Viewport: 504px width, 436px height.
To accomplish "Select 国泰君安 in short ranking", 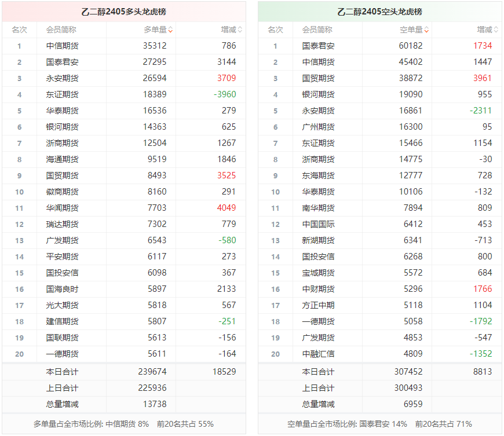I will (318, 46).
